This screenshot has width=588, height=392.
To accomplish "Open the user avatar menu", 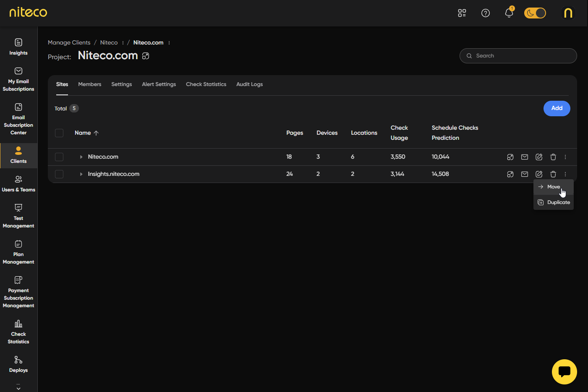I will [x=568, y=13].
